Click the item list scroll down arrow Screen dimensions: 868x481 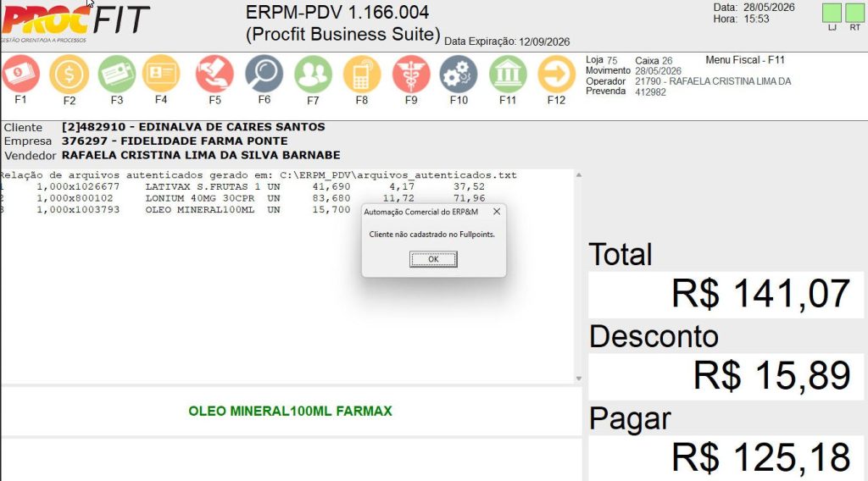tap(578, 379)
